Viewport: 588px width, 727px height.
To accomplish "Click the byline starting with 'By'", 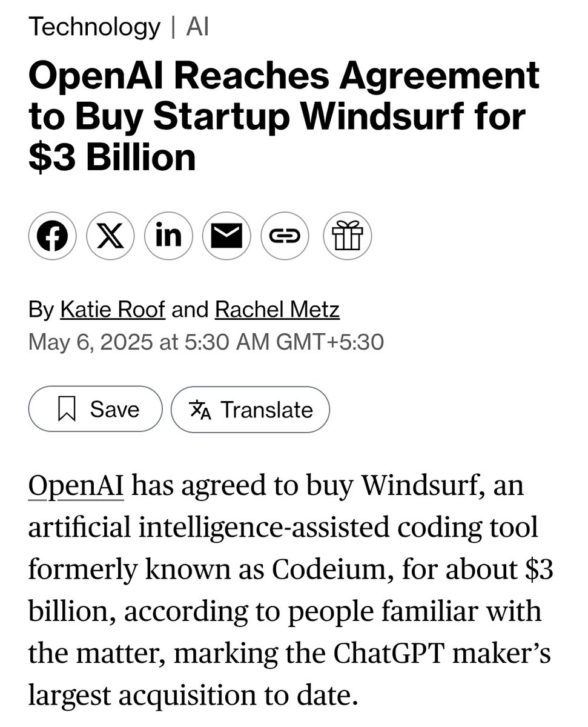I will pyautogui.click(x=41, y=309).
